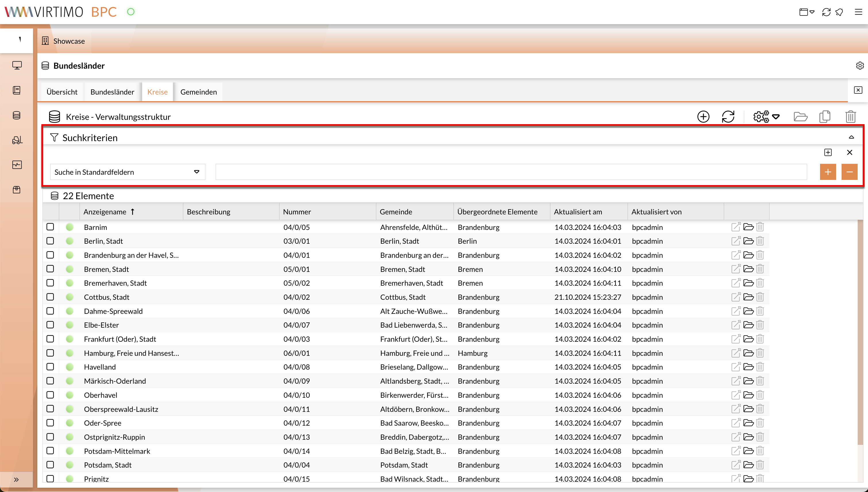Tick the checkbox for Barnim row
868x492 pixels.
[x=50, y=227]
